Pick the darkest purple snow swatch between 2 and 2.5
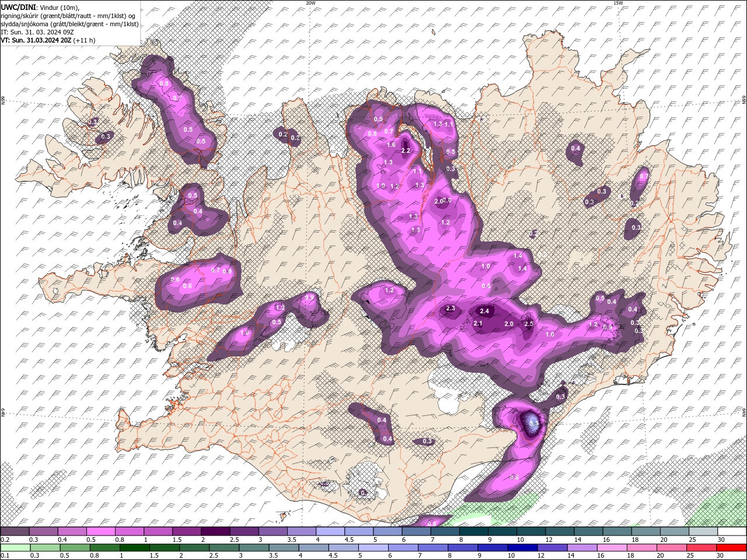 pyautogui.click(x=215, y=531)
